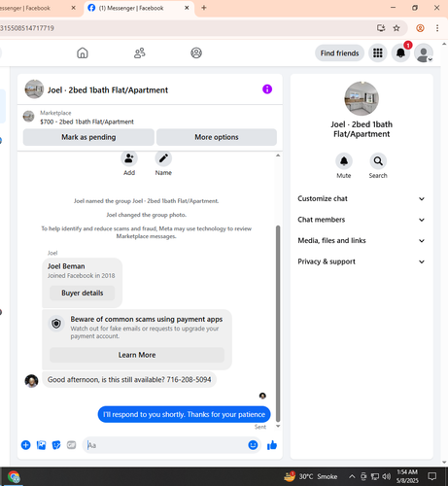Click Find friends button
448x486 pixels.
339,53
